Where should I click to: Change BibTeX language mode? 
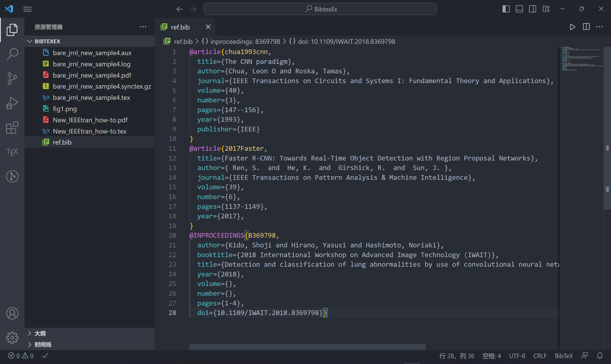[x=564, y=356]
